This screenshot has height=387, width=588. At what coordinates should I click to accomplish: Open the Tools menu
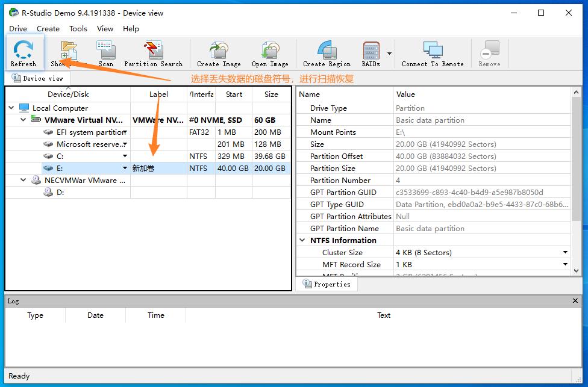pyautogui.click(x=78, y=28)
